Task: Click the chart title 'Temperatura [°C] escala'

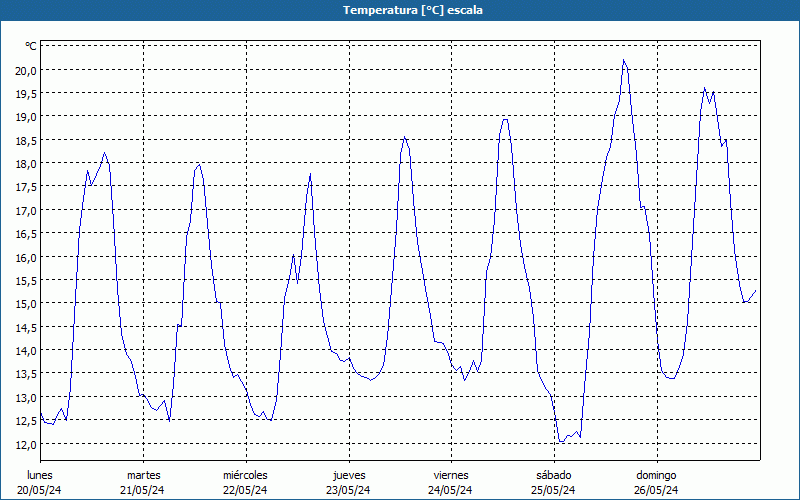Action: 412,10
